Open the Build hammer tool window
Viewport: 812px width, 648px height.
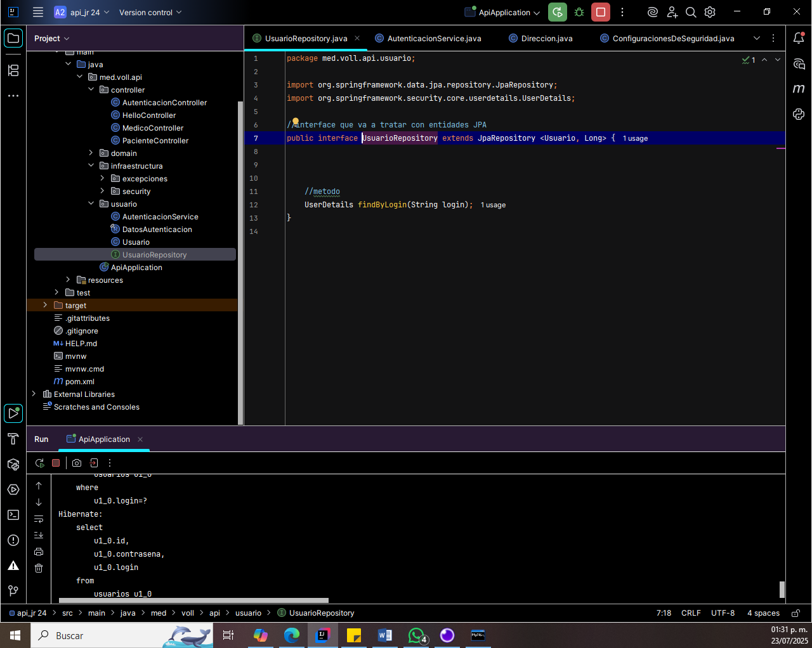(x=13, y=439)
